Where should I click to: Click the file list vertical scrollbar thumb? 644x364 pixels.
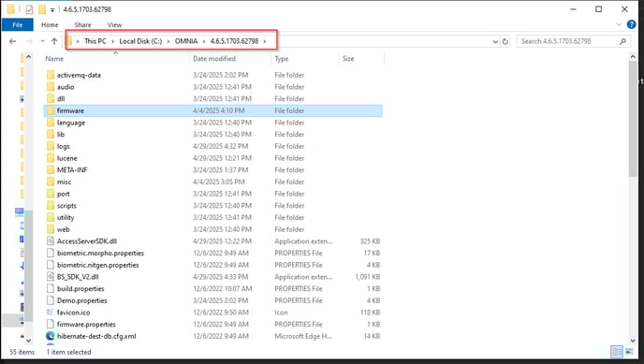point(633,119)
